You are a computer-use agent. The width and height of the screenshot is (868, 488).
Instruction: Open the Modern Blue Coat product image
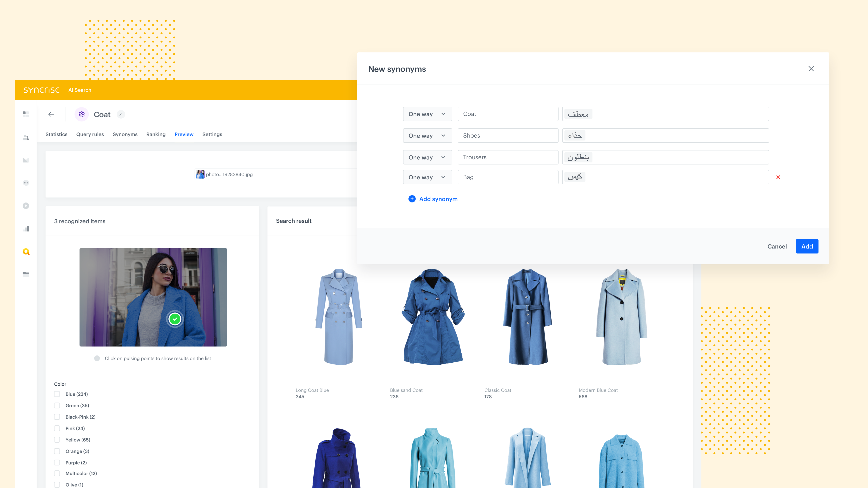tap(622, 317)
